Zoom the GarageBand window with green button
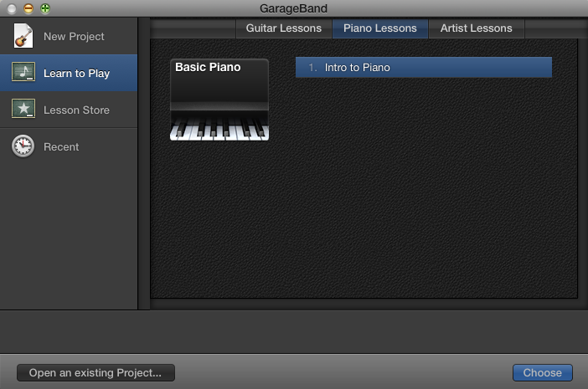The width and height of the screenshot is (588, 389). (45, 8)
